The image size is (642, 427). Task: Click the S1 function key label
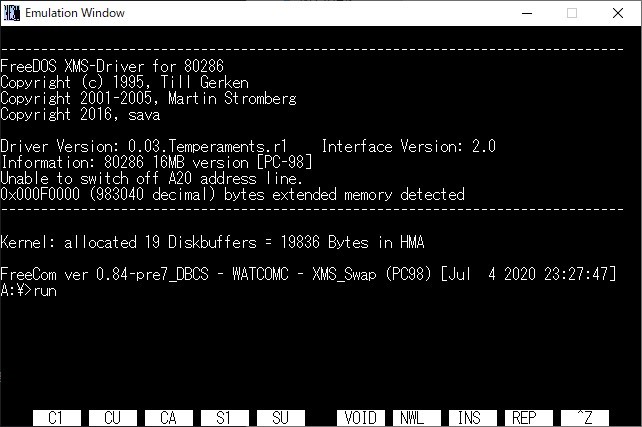225,418
